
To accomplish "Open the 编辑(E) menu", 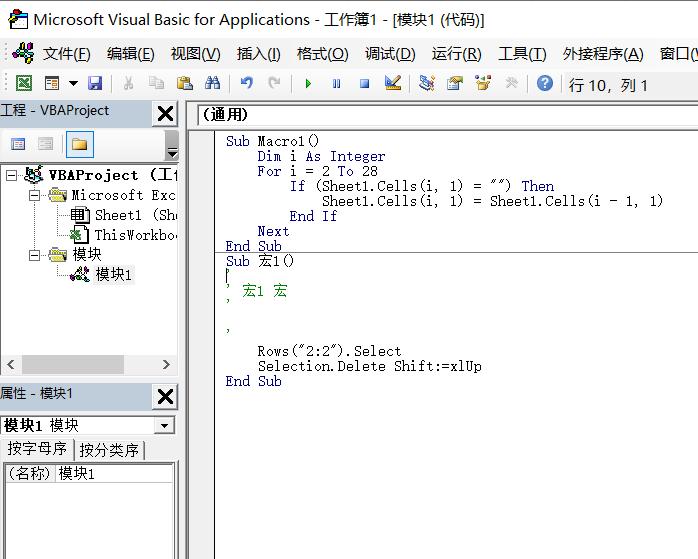I will 131,54.
